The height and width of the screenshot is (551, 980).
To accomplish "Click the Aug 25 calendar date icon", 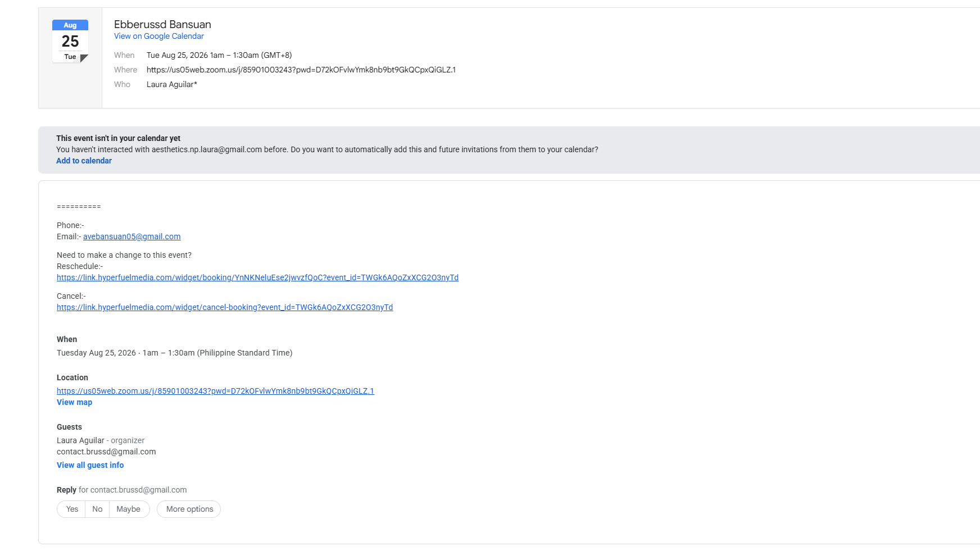I will pyautogui.click(x=70, y=41).
